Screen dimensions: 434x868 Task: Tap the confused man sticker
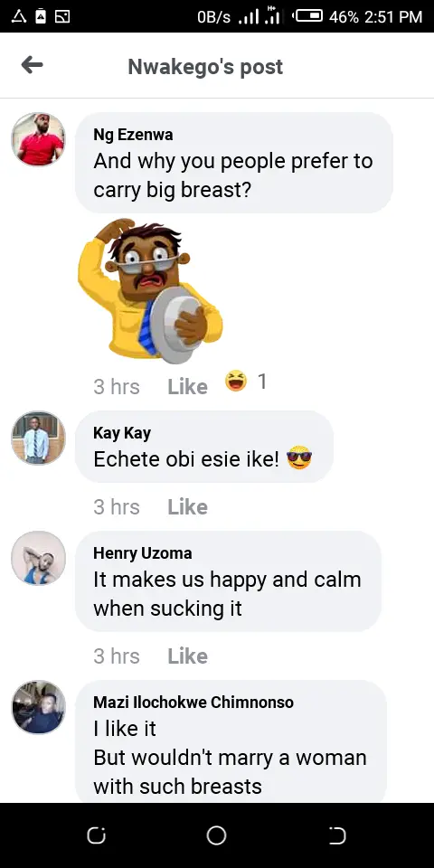pos(150,290)
